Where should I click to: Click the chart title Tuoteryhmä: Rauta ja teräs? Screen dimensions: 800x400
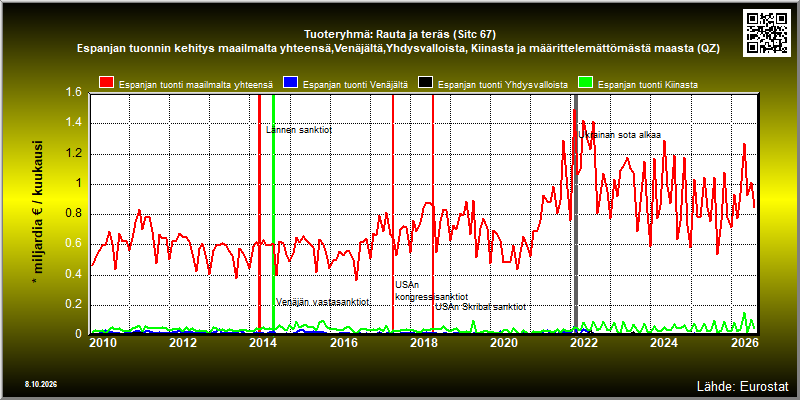tap(399, 34)
